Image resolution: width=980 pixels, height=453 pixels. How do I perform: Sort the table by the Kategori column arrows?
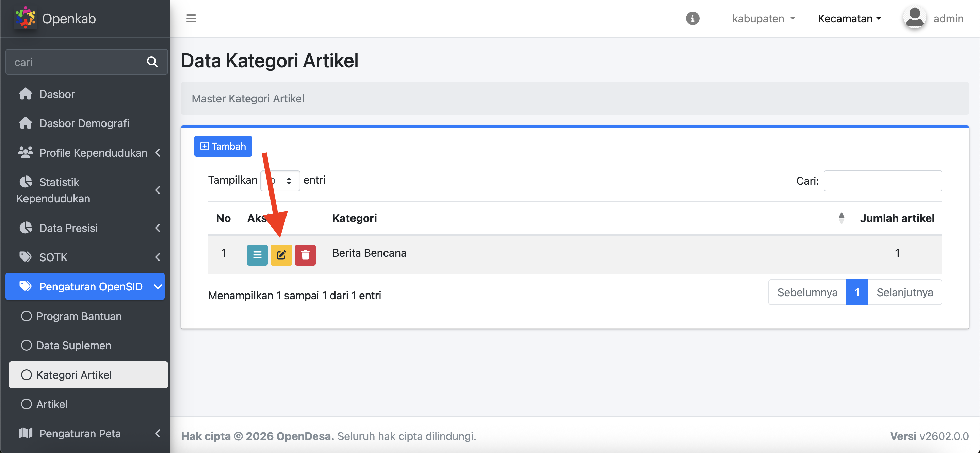841,218
